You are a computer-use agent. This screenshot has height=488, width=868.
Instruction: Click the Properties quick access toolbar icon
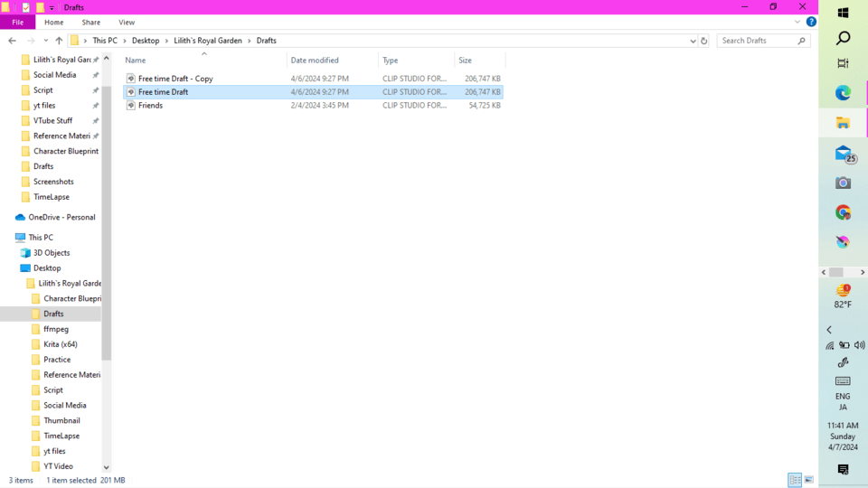pos(26,8)
